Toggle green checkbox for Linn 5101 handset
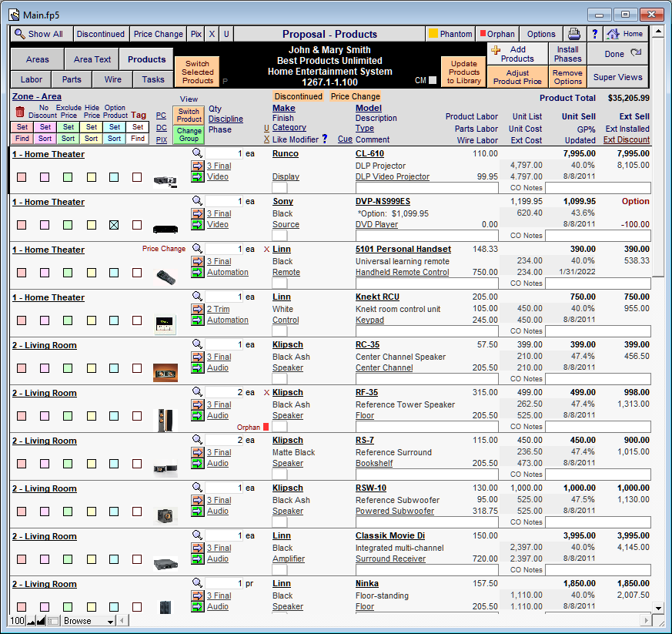672x634 pixels. coord(68,273)
